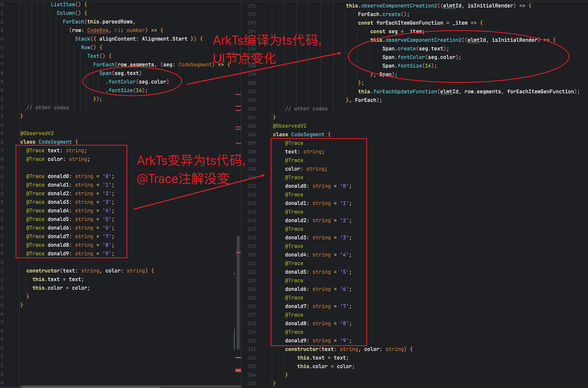Click the 'Stack({ alignContent: Alignment.Start })' line
Image resolution: width=588 pixels, height=388 pixels.
pyautogui.click(x=139, y=39)
